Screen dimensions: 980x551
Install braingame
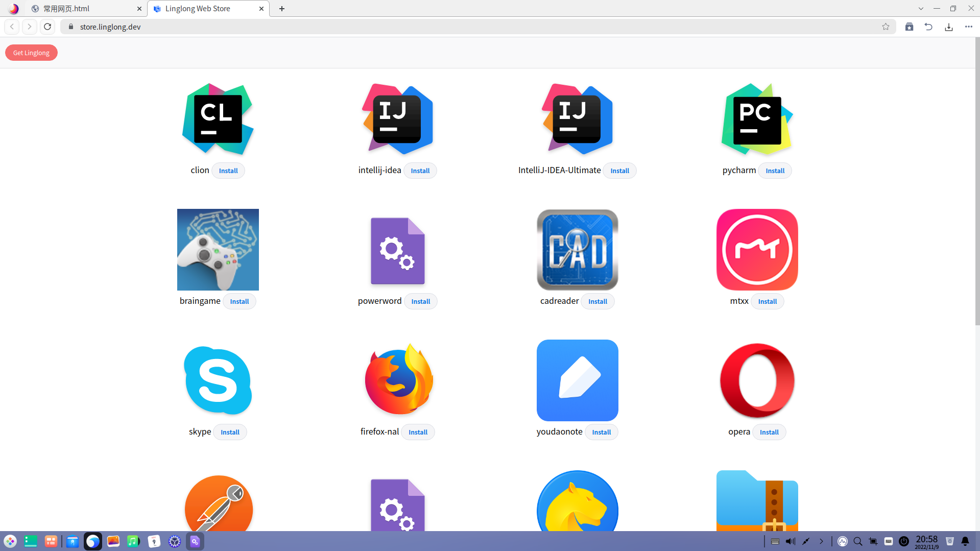(x=240, y=301)
